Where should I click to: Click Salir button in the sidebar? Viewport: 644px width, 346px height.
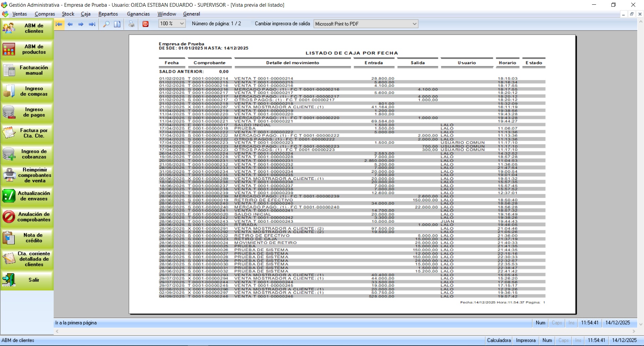[27, 280]
